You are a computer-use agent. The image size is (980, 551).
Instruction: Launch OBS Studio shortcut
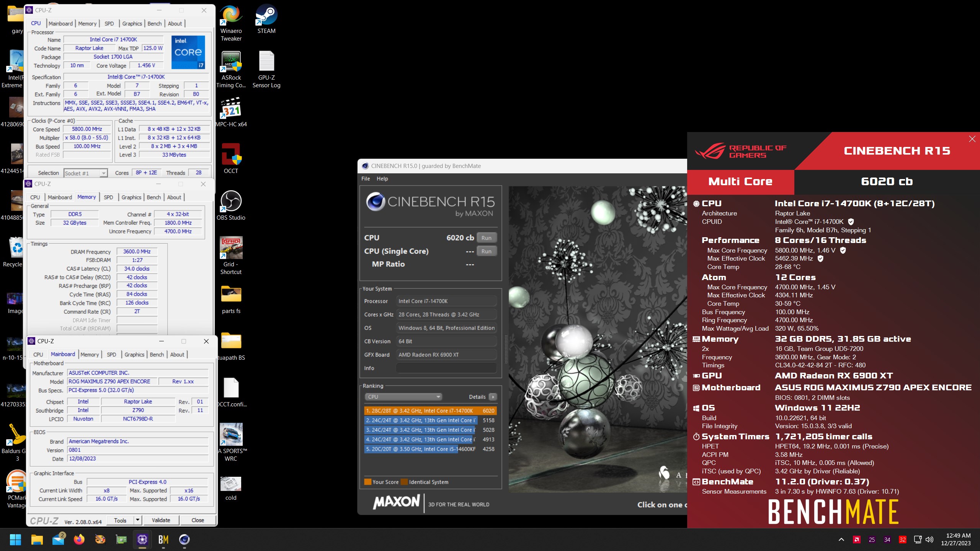[x=231, y=206]
